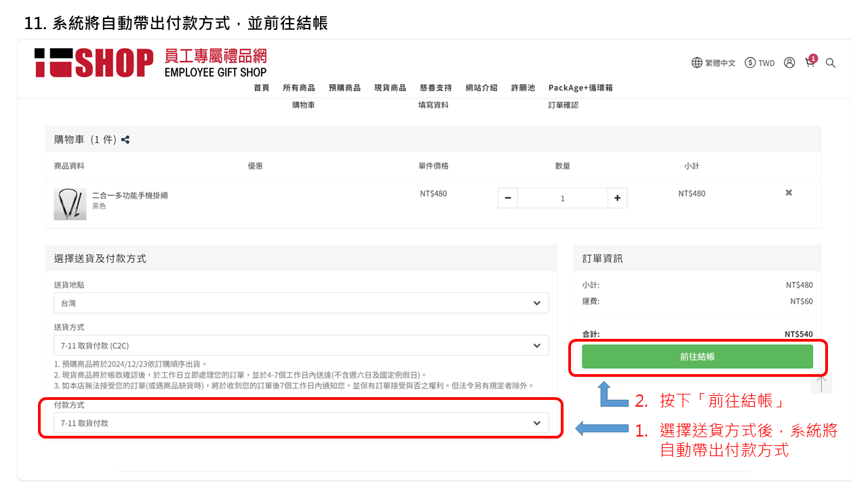Click the product thumbnail image
868x488 pixels.
[70, 204]
